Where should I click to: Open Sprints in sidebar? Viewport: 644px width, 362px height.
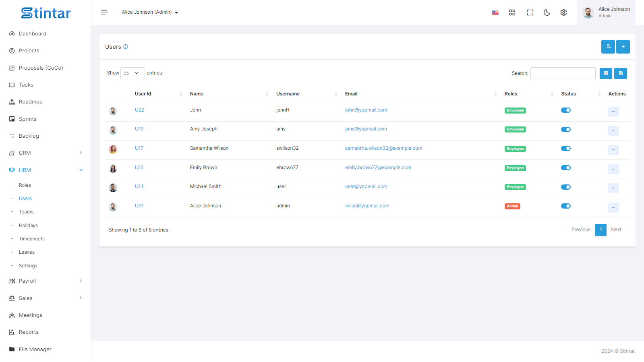click(x=28, y=119)
